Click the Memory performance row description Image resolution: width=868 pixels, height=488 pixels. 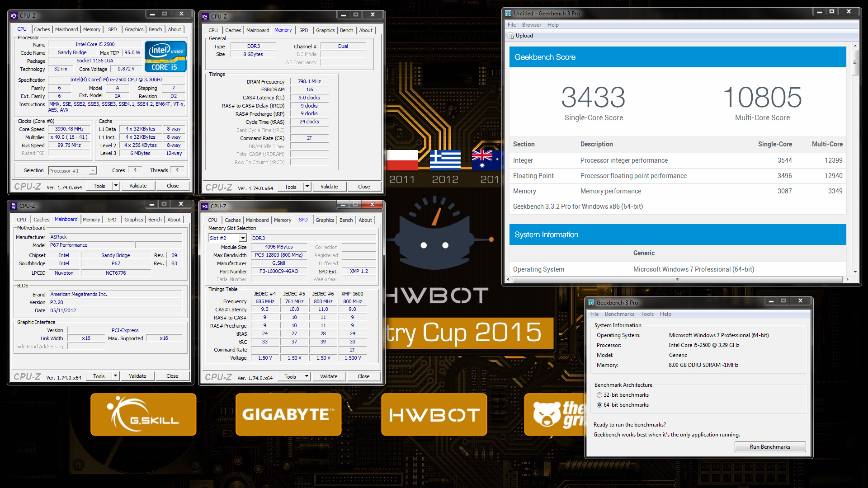[610, 191]
